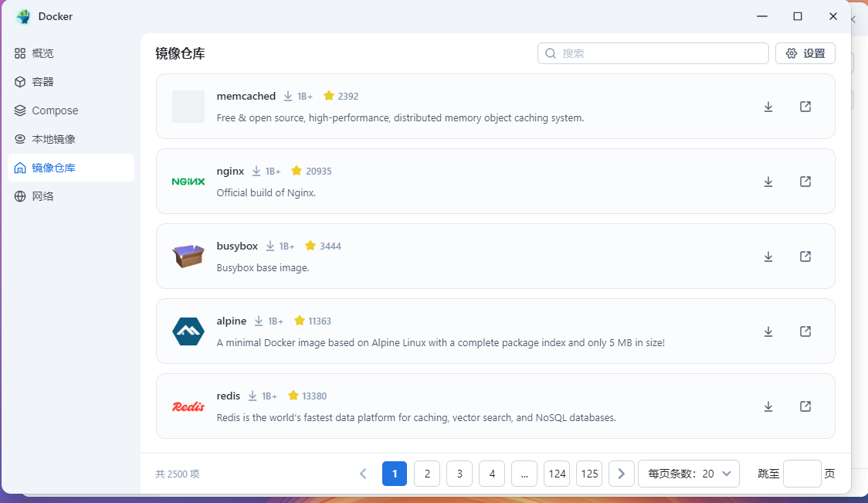Go to next page with right chevron
The image size is (868, 503).
(x=622, y=474)
